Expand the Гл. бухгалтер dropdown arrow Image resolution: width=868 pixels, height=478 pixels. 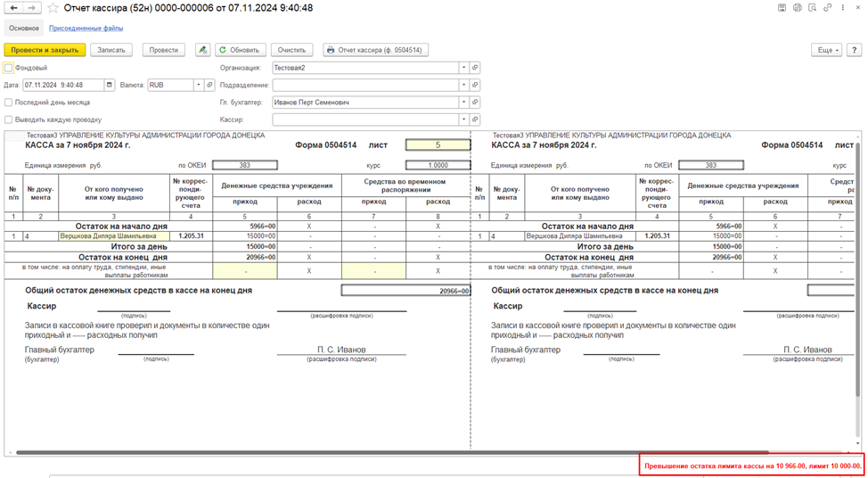tap(464, 103)
